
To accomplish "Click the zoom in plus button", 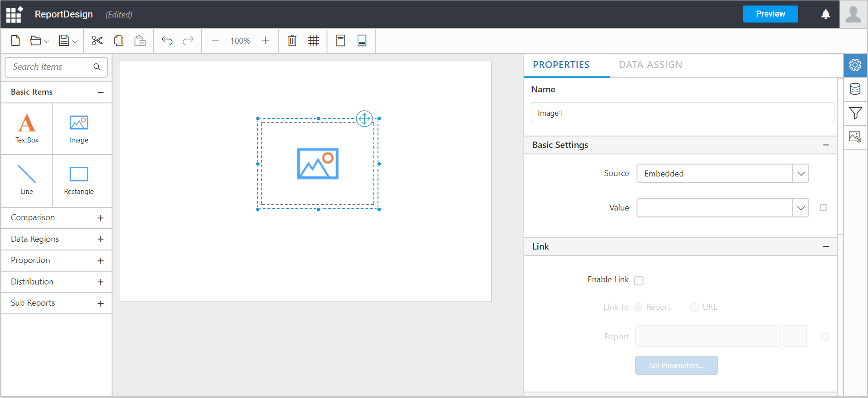I will [265, 41].
